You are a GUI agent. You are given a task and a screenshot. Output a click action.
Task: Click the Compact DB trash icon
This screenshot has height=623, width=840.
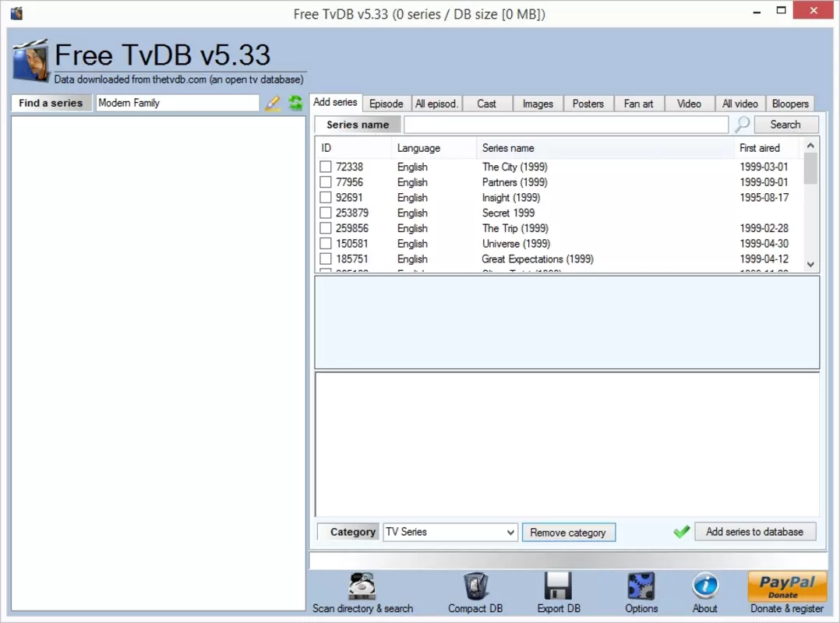click(x=475, y=586)
